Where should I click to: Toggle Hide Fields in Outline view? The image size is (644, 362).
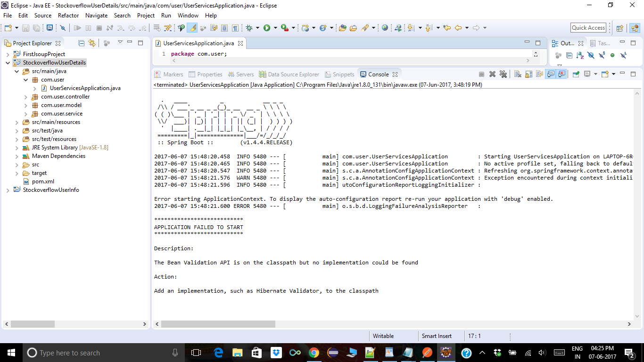tap(591, 55)
